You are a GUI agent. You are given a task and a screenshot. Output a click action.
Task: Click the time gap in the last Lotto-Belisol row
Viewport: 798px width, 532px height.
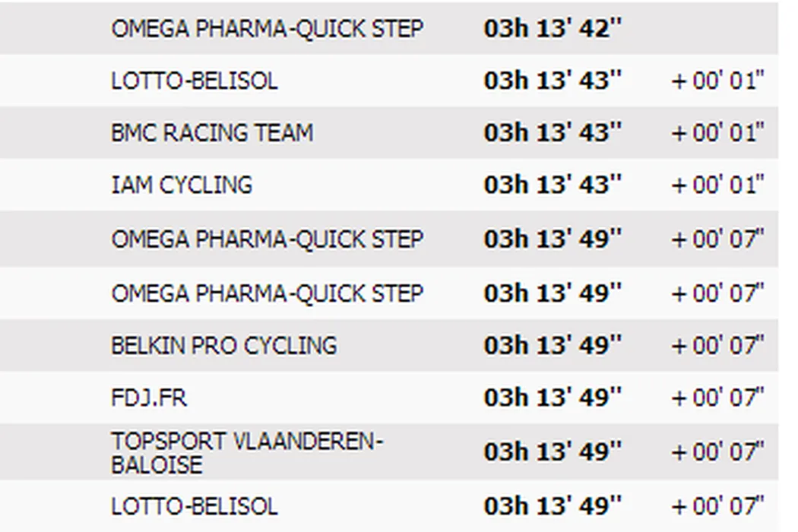click(717, 505)
